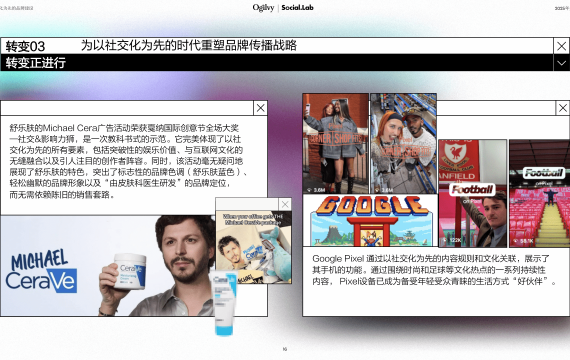The height and width of the screenshot is (360, 570).
Task: Open the Corner Shop denim jacket video
Action: 336,143
